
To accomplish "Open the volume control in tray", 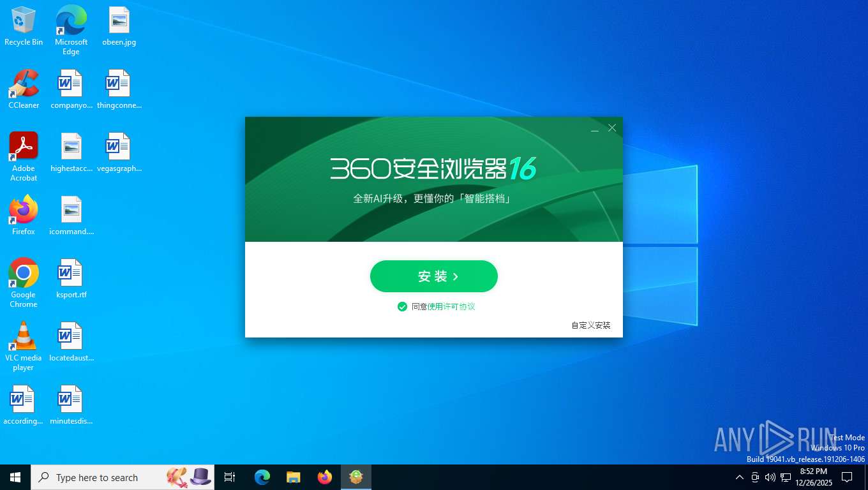I will [x=770, y=477].
